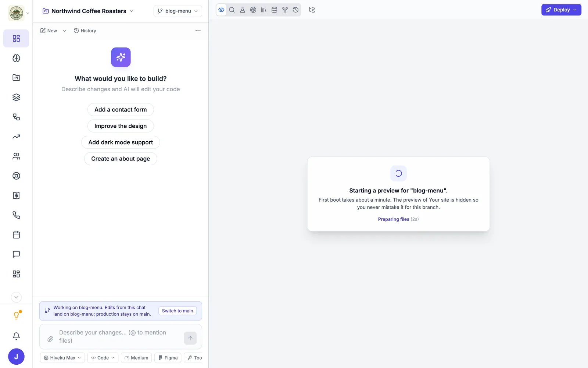Image resolution: width=588 pixels, height=368 pixels.
Task: Open the target icon in toolbar
Action: coord(253,10)
